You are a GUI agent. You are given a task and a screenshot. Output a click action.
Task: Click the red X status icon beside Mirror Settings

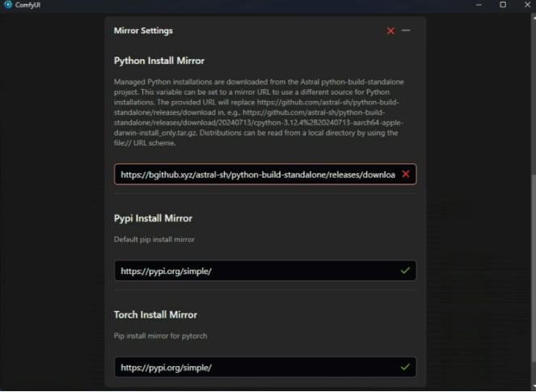[390, 31]
